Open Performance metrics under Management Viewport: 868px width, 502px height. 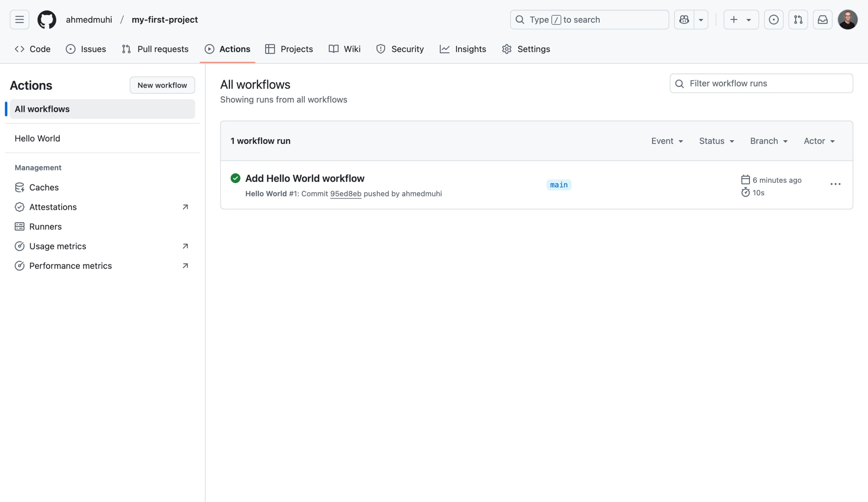[102, 266]
